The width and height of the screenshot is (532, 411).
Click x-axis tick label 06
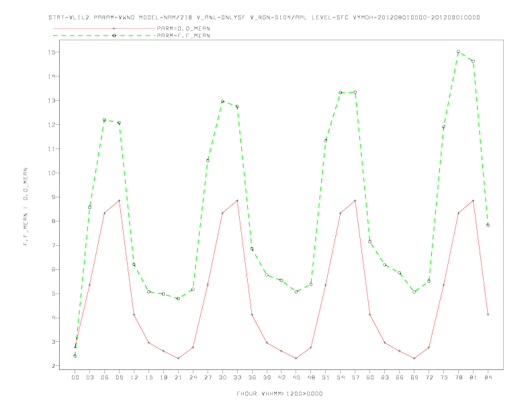click(x=105, y=377)
